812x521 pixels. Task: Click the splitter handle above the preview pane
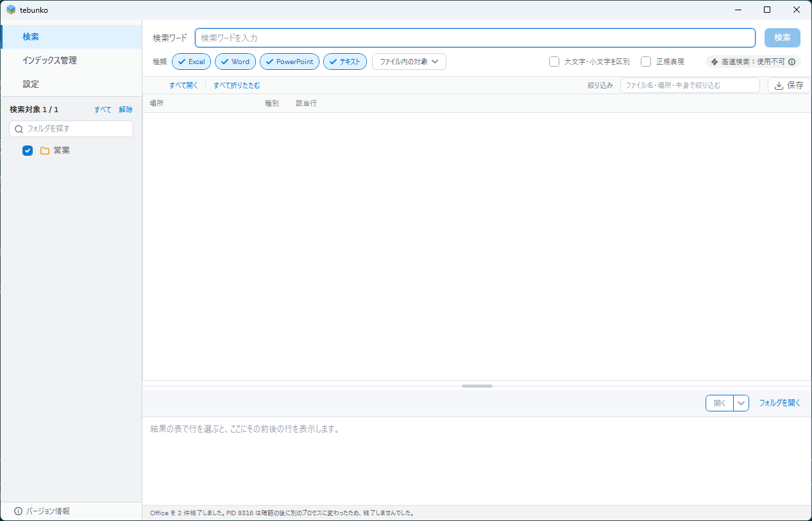477,386
